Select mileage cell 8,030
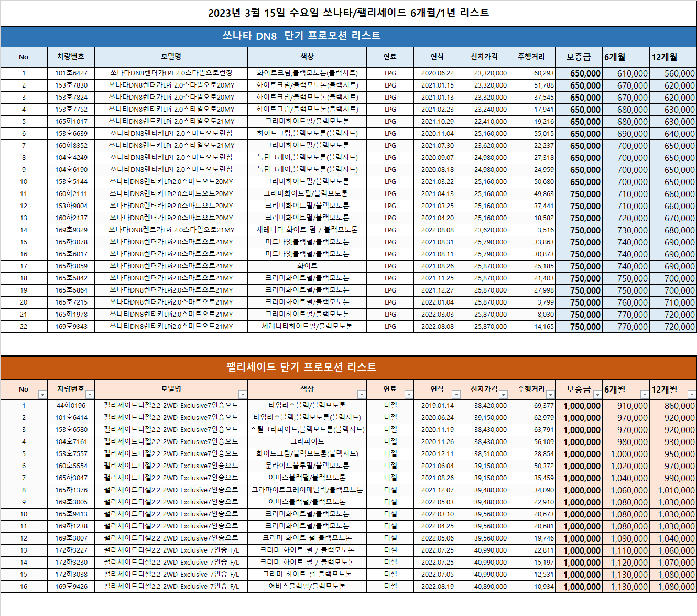This screenshot has height=616, width=697. tap(531, 315)
